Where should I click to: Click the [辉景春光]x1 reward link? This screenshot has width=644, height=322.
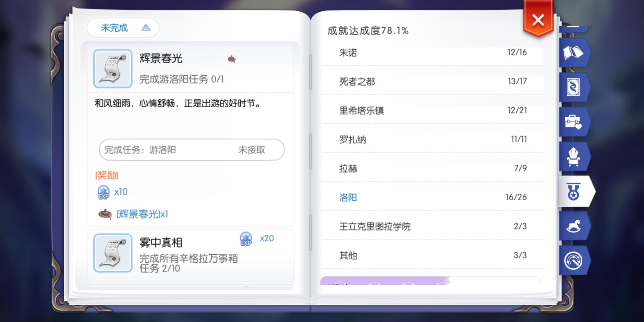pyautogui.click(x=142, y=214)
